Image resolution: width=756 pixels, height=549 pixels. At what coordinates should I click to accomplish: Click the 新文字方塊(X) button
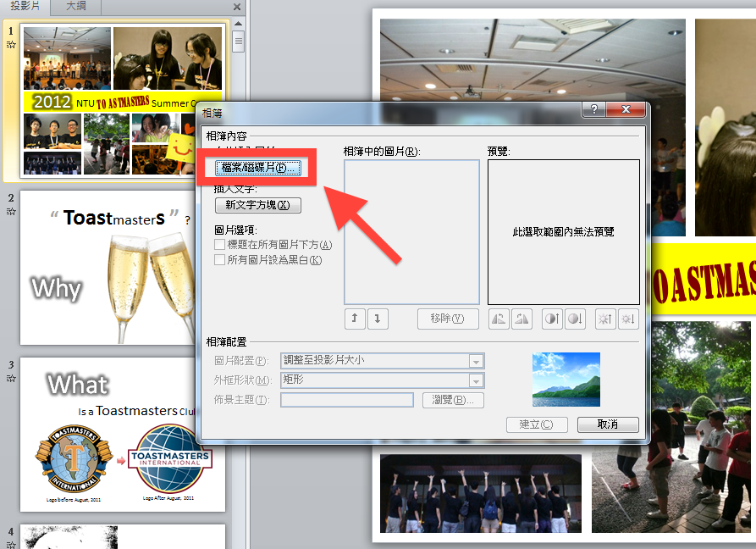click(x=258, y=205)
